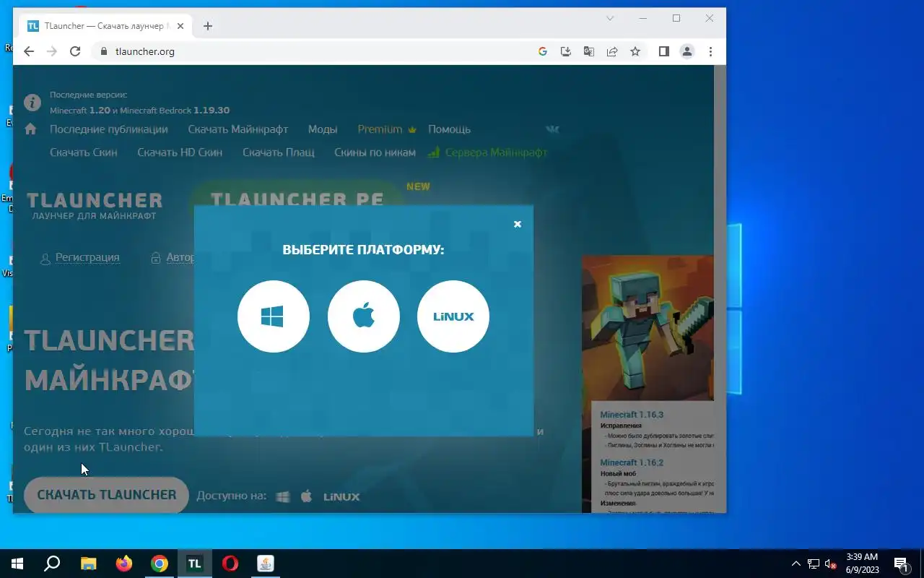The width and height of the screenshot is (924, 578).
Task: Open Скачать Плащ link
Action: pos(279,152)
